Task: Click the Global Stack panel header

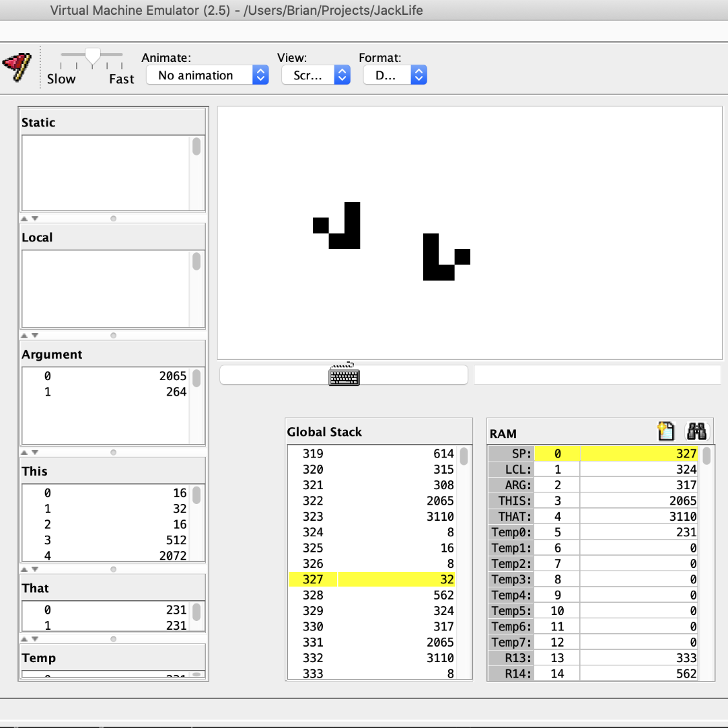Action: (379, 432)
